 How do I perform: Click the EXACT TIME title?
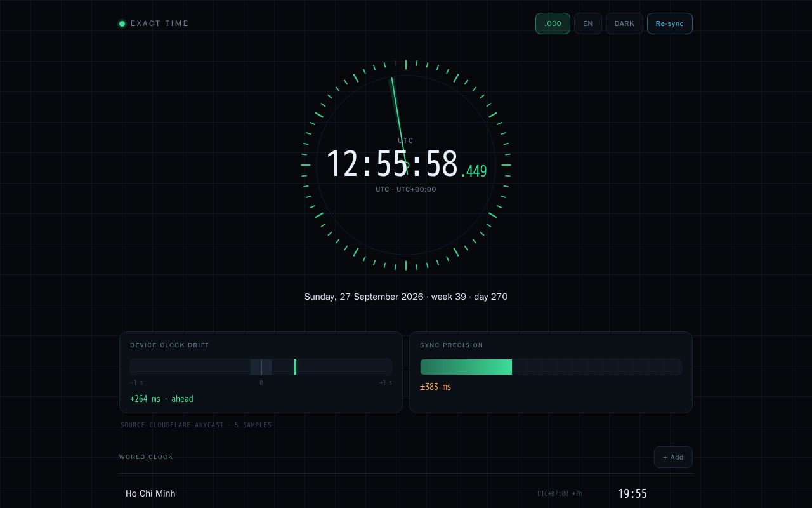pos(160,23)
